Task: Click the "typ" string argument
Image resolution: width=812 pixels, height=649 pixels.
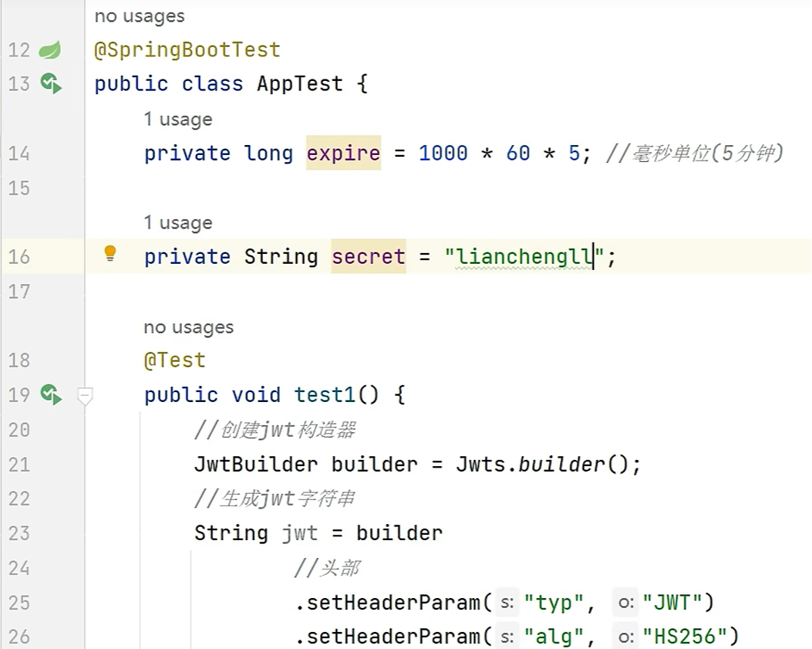Action: coord(554,603)
